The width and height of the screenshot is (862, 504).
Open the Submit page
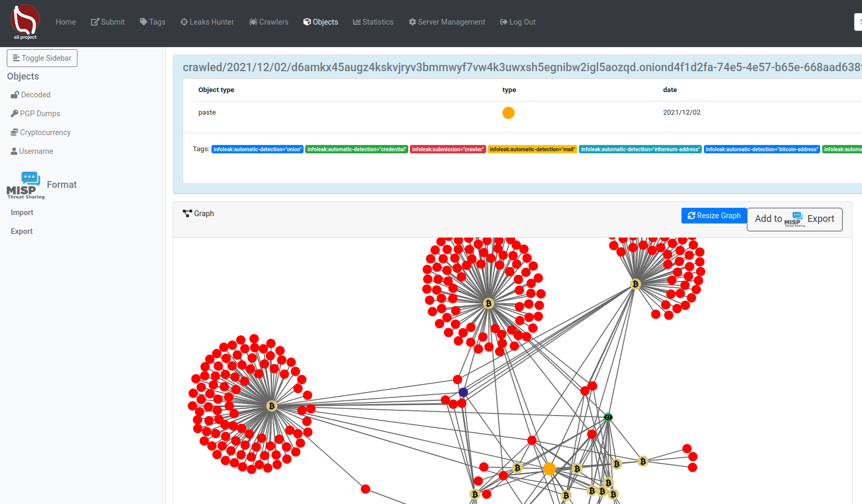108,22
